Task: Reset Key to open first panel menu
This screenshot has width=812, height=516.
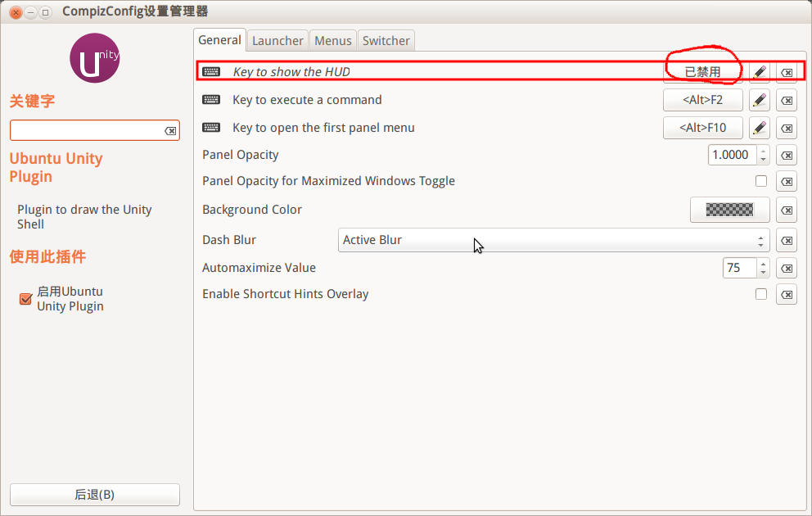Action: pos(787,128)
